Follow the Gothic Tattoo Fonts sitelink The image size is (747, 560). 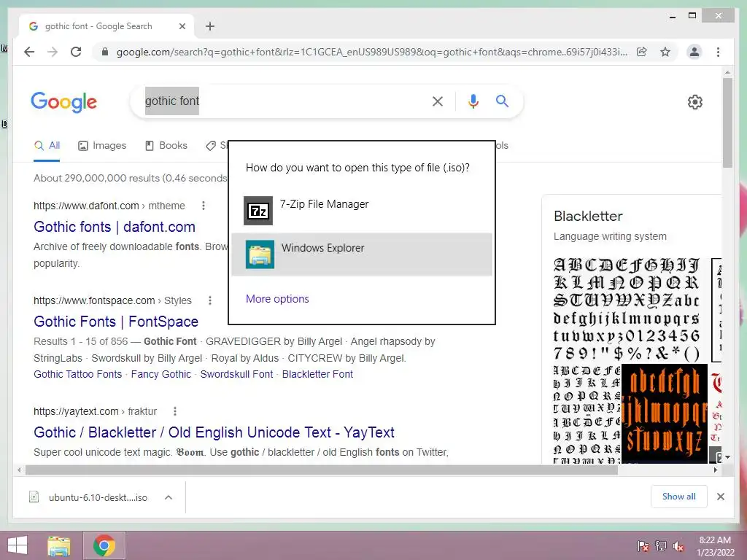point(77,374)
